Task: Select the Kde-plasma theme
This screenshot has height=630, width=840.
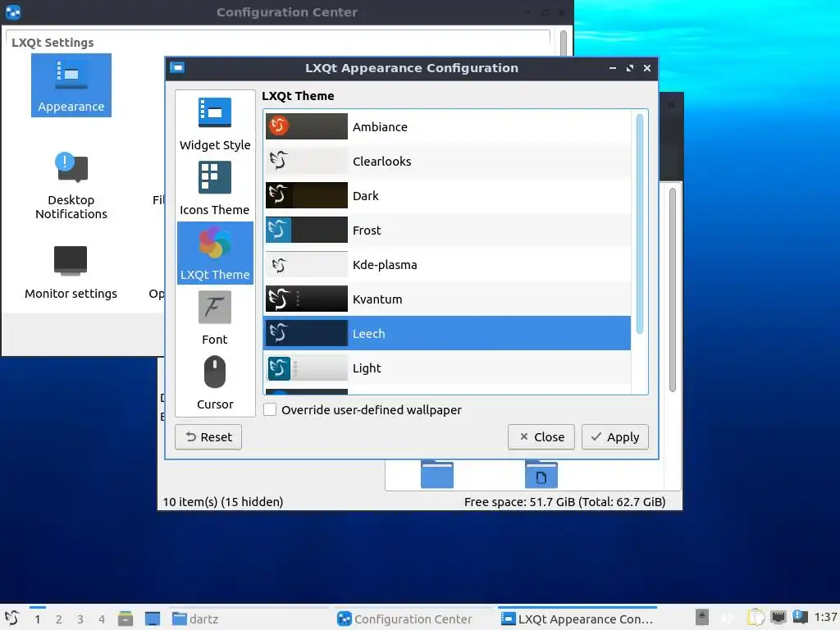Action: (x=447, y=265)
